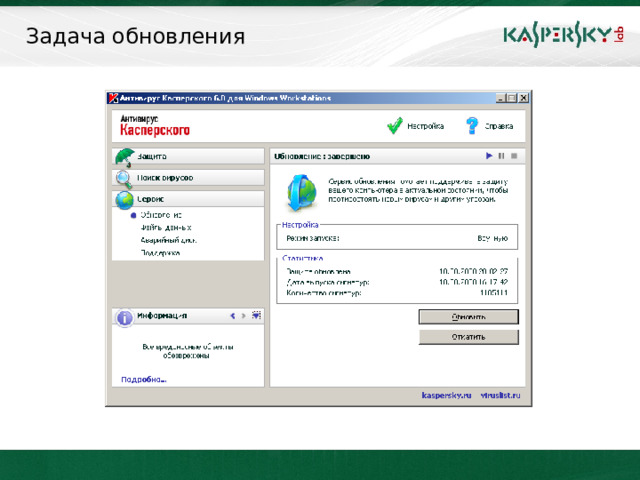Viewport: 640px width, 480px height.
Task: Stop the update task with the stop icon
Action: (x=514, y=156)
